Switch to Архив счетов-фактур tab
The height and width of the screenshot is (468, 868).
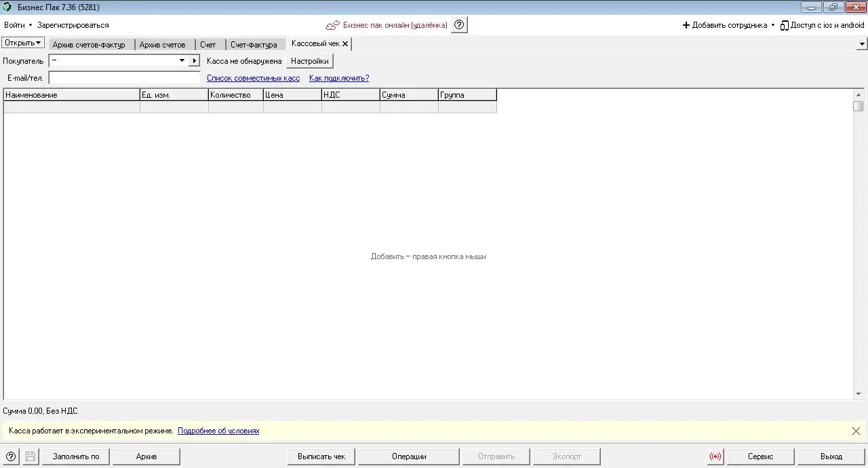click(x=89, y=45)
